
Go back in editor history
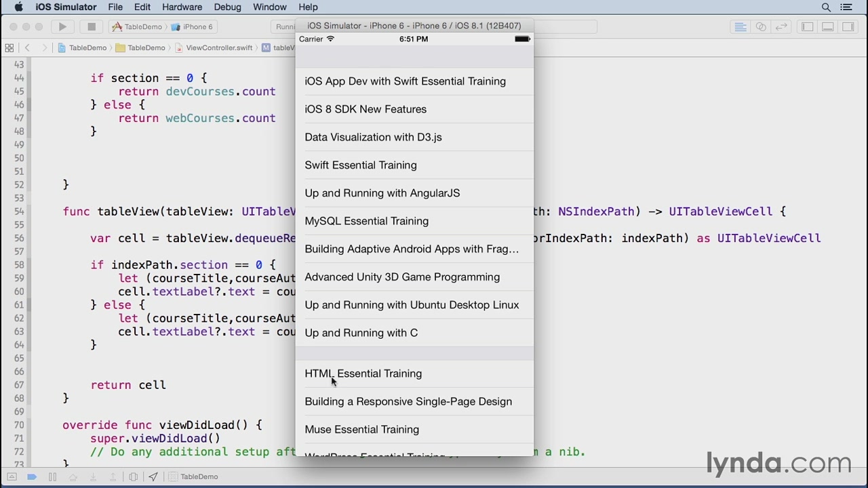[x=27, y=47]
